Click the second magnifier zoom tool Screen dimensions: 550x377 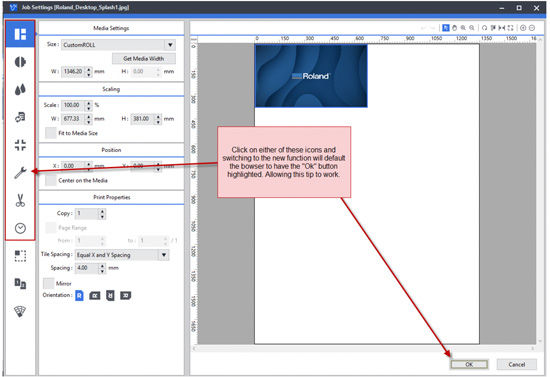pyautogui.click(x=472, y=28)
